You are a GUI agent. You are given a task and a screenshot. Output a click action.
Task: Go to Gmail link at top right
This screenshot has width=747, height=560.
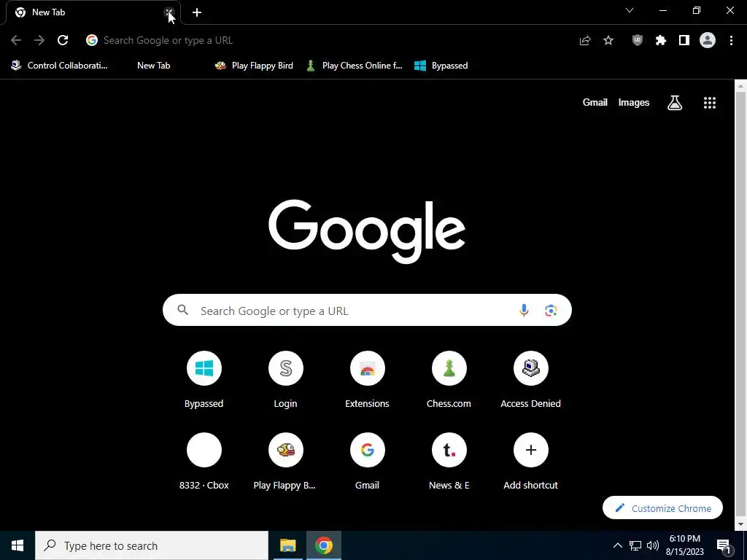(595, 102)
